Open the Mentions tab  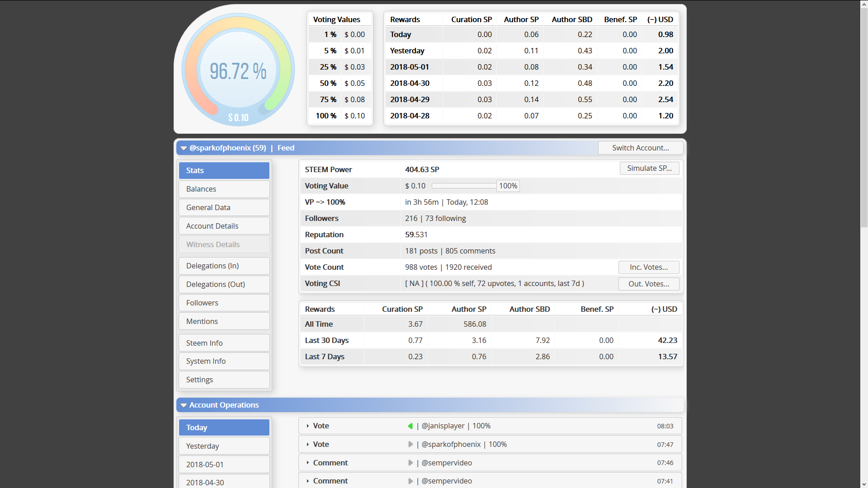pos(224,321)
